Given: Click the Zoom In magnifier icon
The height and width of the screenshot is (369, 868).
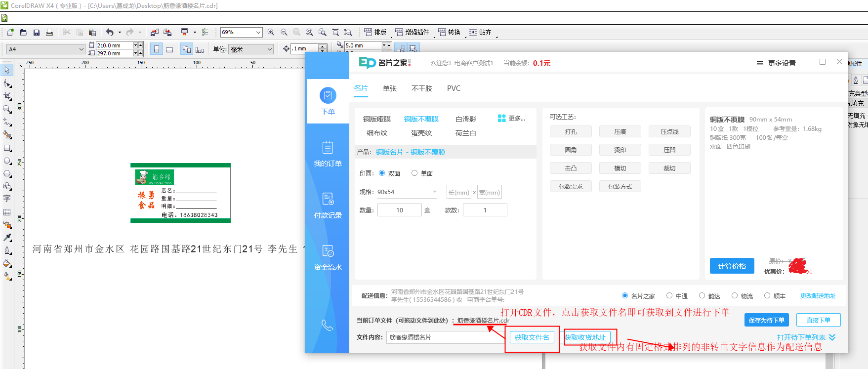Looking at the screenshot, I should [x=271, y=33].
